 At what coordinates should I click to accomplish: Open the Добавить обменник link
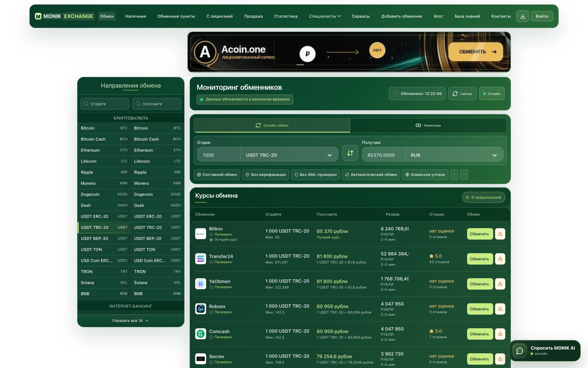[x=402, y=16]
